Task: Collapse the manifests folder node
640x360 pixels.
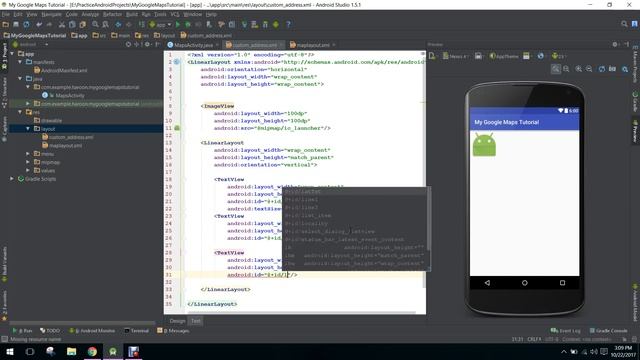Action: pos(20,62)
